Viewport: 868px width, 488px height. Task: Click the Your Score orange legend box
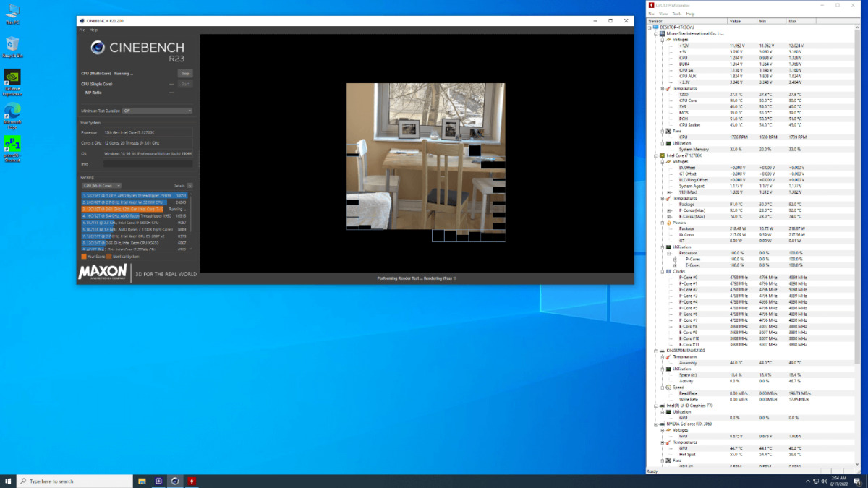pyautogui.click(x=83, y=257)
